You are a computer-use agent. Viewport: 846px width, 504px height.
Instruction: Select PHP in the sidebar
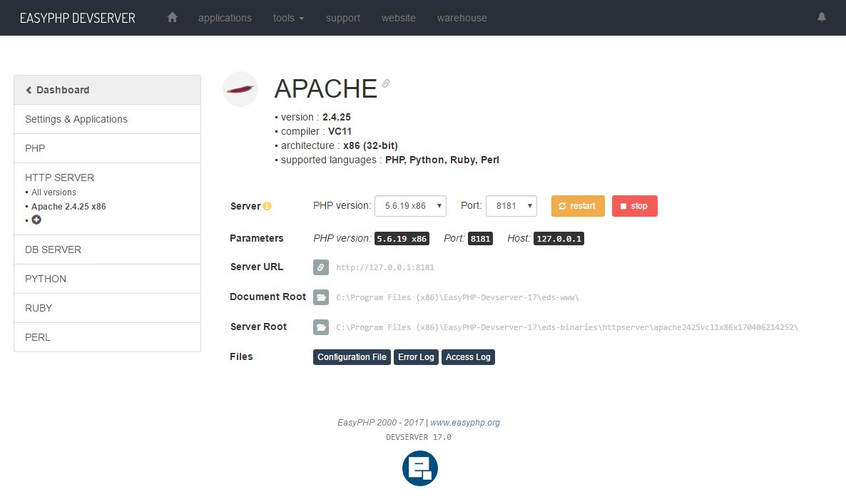coord(35,148)
